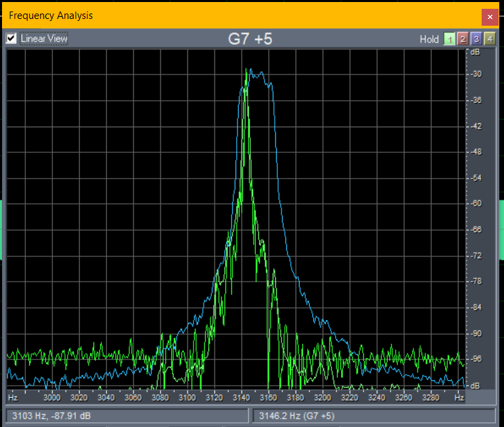This screenshot has height=427, width=504.
Task: Click the Hold label
Action: pyautogui.click(x=429, y=39)
